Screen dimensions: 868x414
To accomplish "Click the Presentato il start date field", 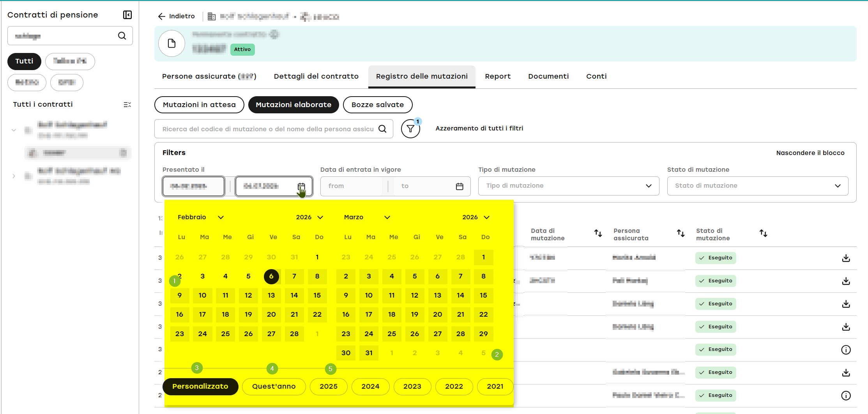I will (x=193, y=186).
